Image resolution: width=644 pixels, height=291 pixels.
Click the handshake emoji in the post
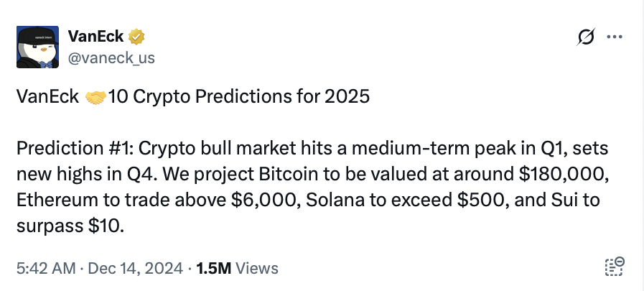click(95, 98)
